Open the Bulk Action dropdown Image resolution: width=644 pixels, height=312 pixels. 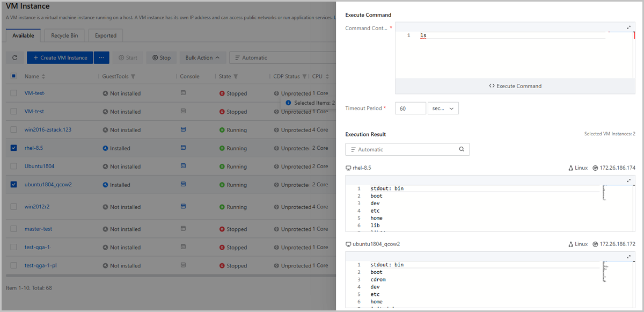point(202,58)
